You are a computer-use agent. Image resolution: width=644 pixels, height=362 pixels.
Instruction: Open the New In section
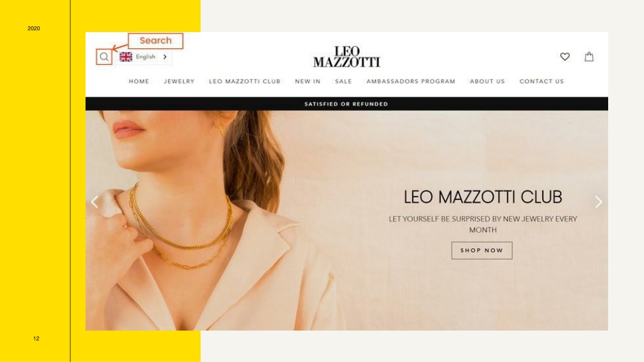click(x=308, y=81)
